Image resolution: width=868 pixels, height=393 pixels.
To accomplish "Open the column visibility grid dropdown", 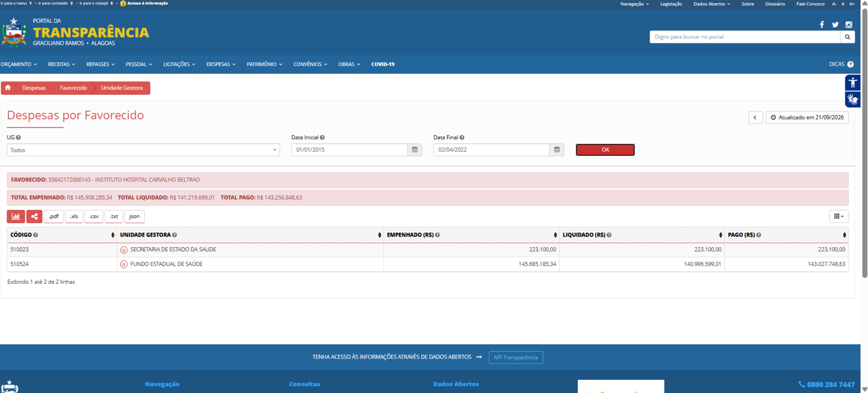I will pyautogui.click(x=838, y=217).
